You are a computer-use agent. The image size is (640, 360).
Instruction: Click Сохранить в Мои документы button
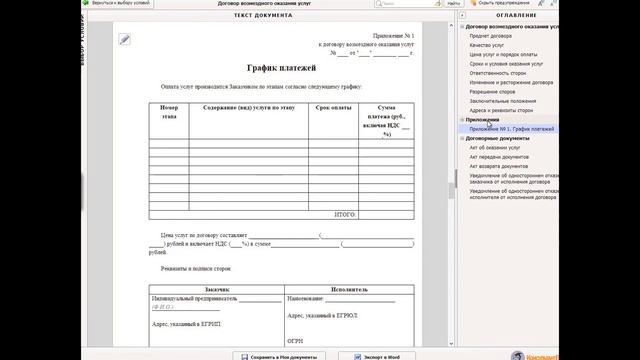(x=279, y=357)
